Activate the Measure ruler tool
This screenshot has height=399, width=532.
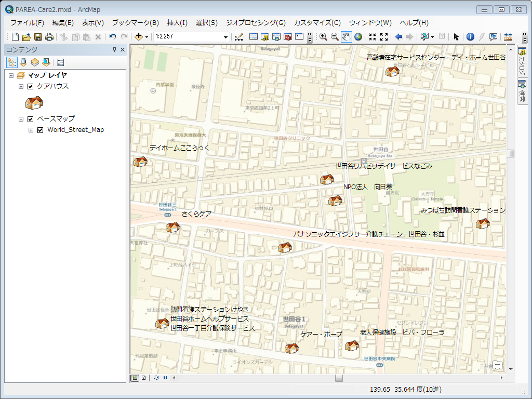pyautogui.click(x=508, y=37)
